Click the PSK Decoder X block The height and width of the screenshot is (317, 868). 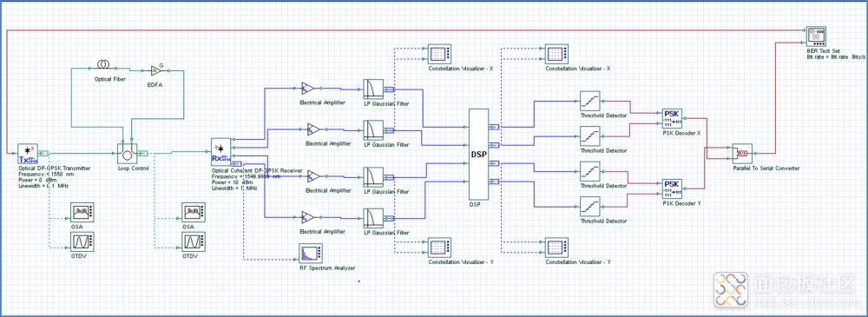(672, 118)
